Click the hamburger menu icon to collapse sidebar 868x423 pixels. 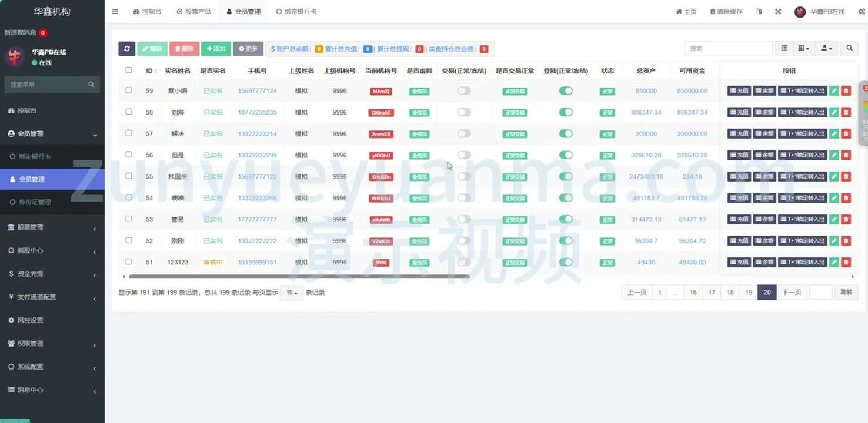coord(115,12)
